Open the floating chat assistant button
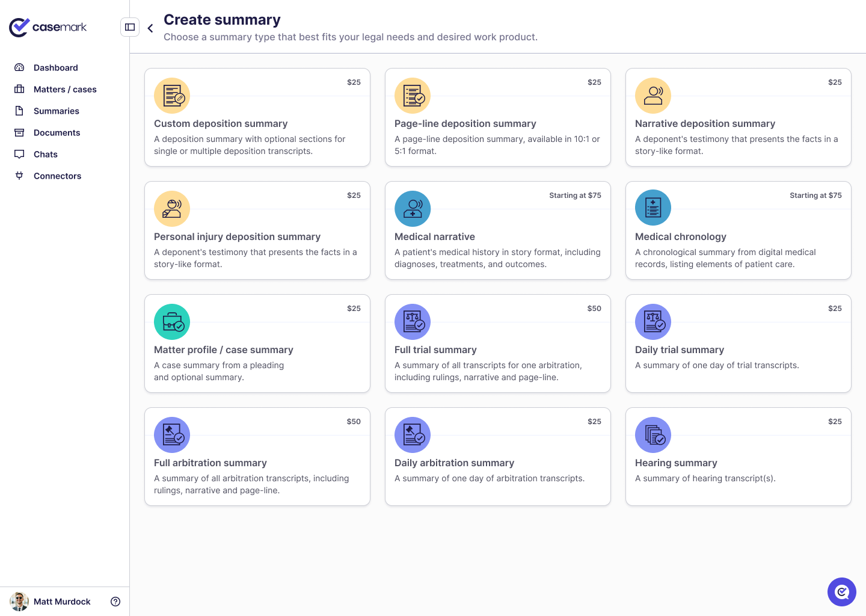This screenshot has width=866, height=616. [841, 592]
